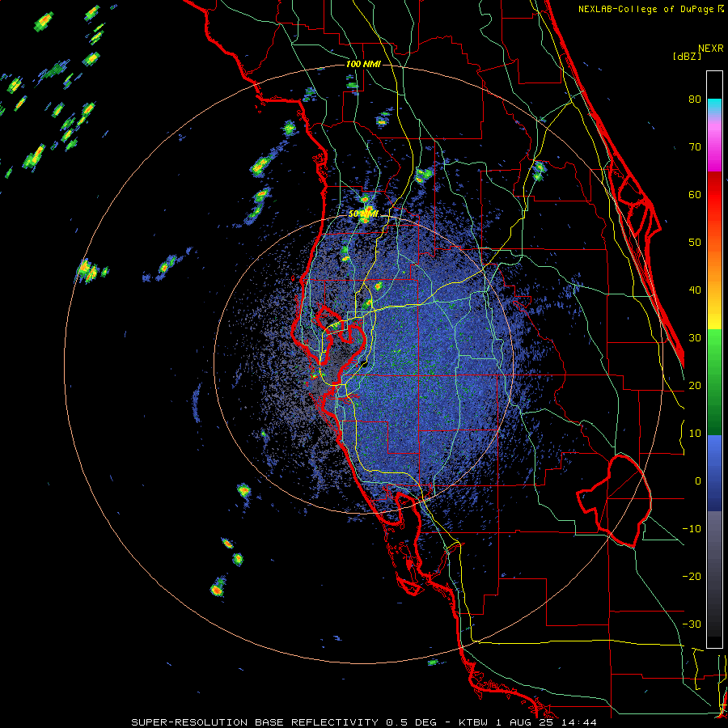This screenshot has height=728, width=728.
Task: Click the 40 value on dBZ scale
Action: tap(695, 290)
